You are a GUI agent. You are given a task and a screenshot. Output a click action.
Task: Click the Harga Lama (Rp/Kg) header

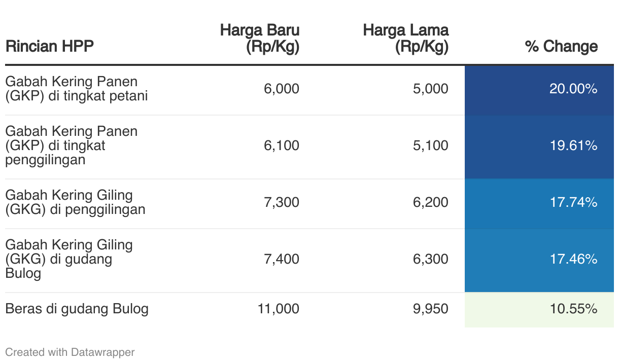(x=405, y=38)
